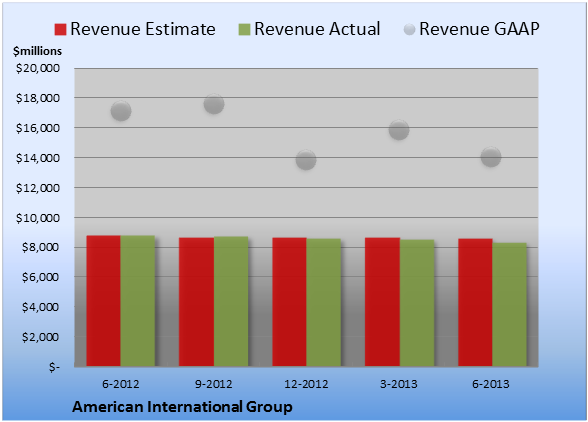Click the '$4,000' axis value

40,307
